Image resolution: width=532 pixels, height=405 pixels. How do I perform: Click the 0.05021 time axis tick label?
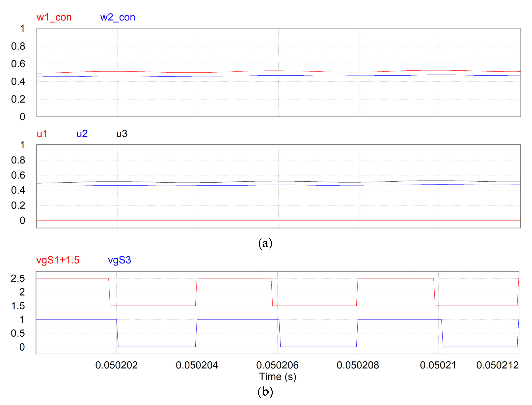438,365
